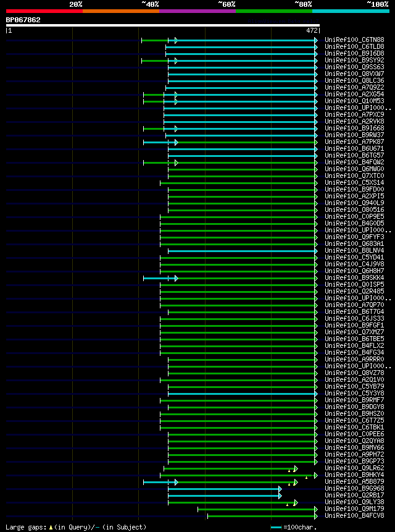Click the UniRef100_Q9M179 subject label
395x532 pixels.
tap(354, 509)
